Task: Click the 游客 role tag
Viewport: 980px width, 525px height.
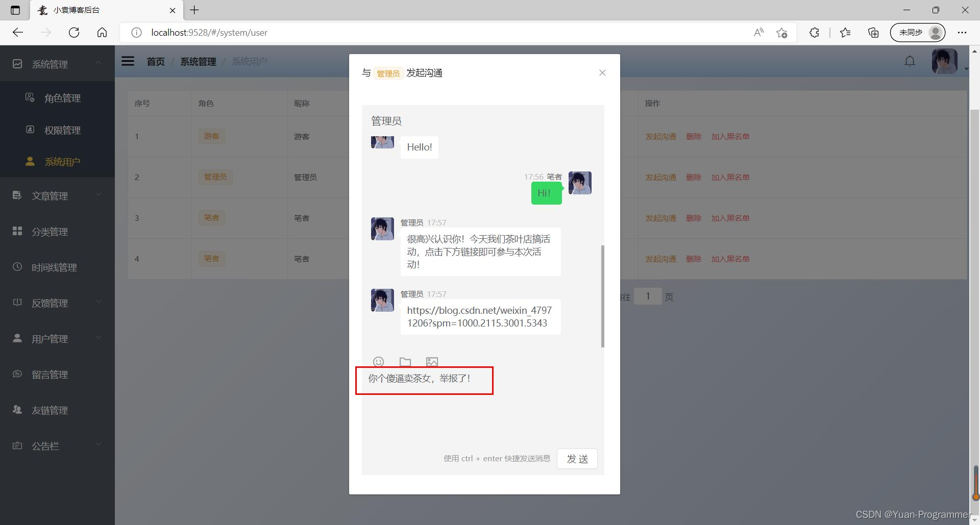Action: point(211,136)
